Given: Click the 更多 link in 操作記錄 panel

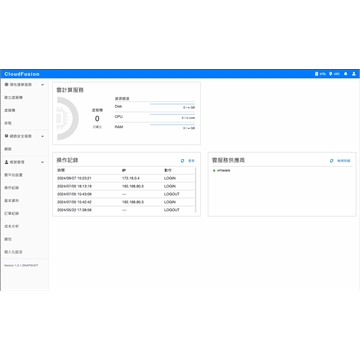Looking at the screenshot, I should tap(191, 161).
